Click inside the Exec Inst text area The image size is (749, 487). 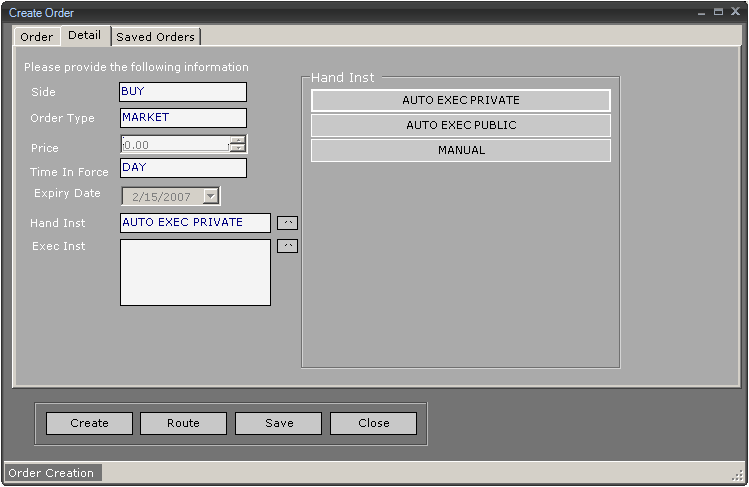[194, 271]
